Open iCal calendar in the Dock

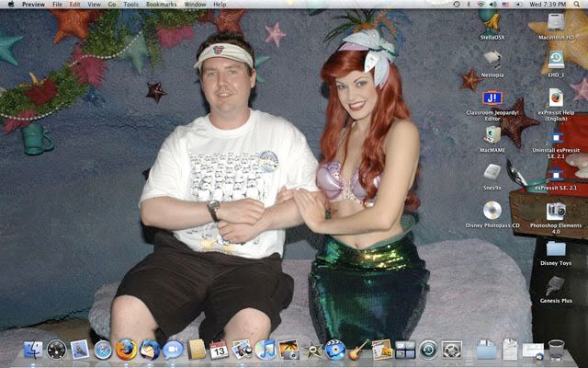pos(219,350)
